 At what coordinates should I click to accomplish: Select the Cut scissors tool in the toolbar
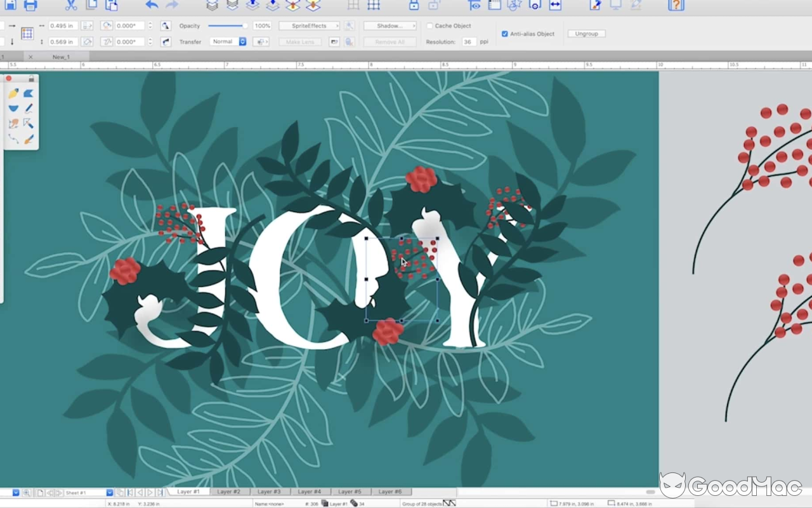tap(71, 5)
